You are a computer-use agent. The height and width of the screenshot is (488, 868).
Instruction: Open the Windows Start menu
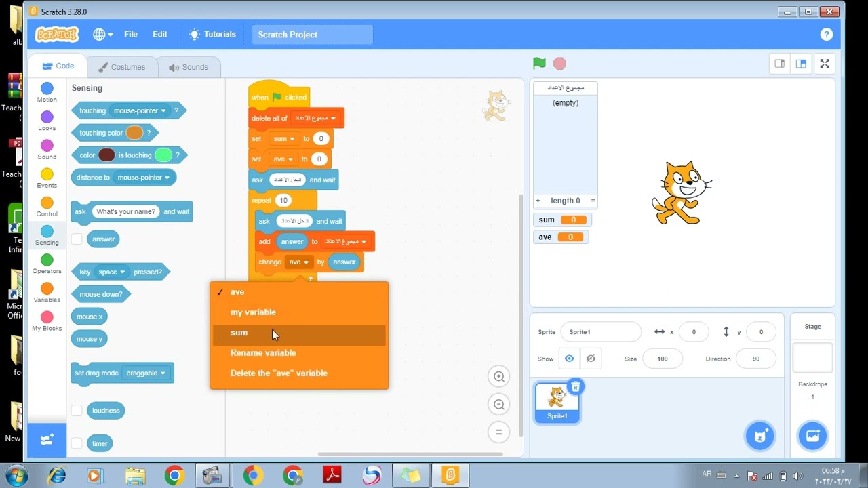pyautogui.click(x=16, y=475)
